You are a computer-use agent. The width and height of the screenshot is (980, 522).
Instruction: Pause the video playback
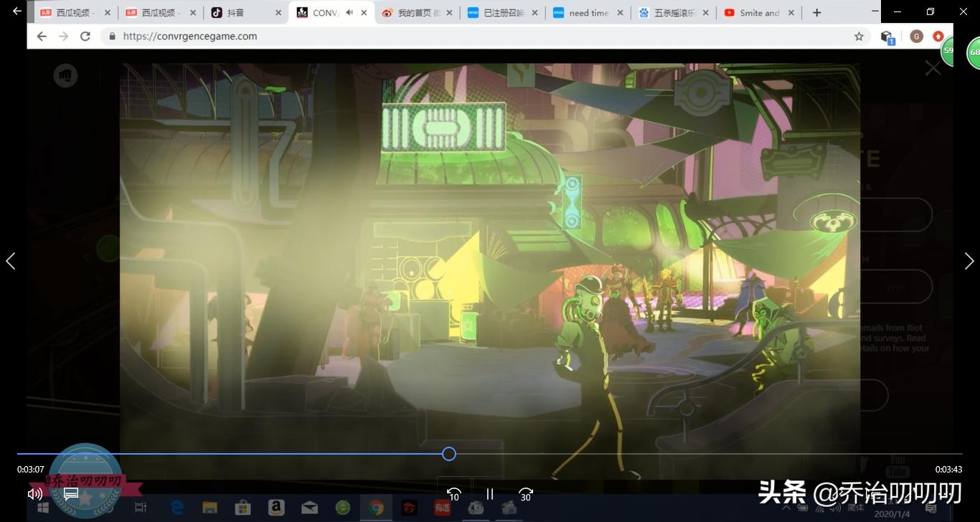[490, 494]
